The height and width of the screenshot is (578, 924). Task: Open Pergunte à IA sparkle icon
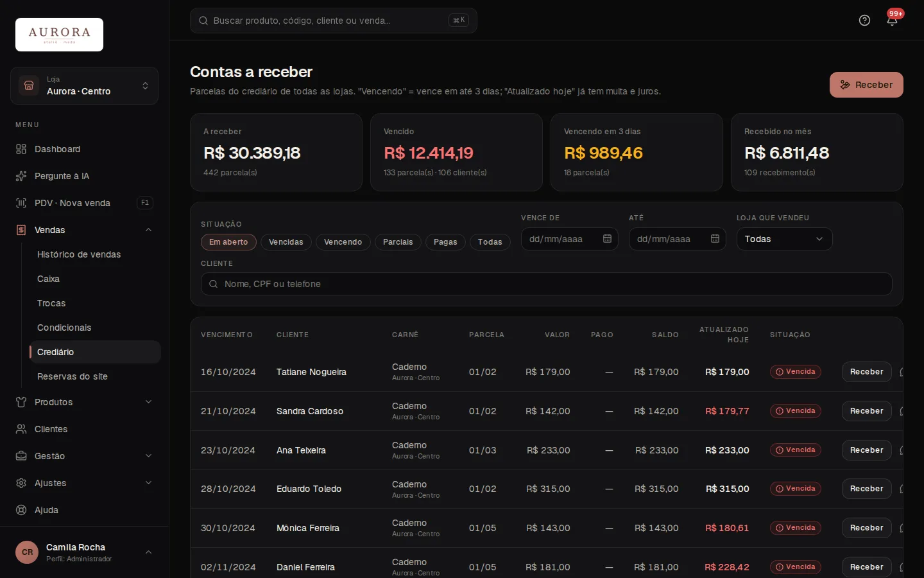(21, 176)
